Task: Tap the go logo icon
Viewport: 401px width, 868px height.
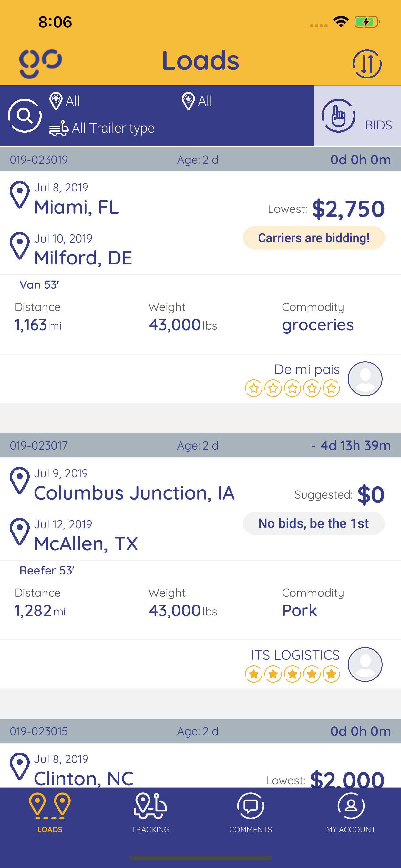Action: coord(40,63)
